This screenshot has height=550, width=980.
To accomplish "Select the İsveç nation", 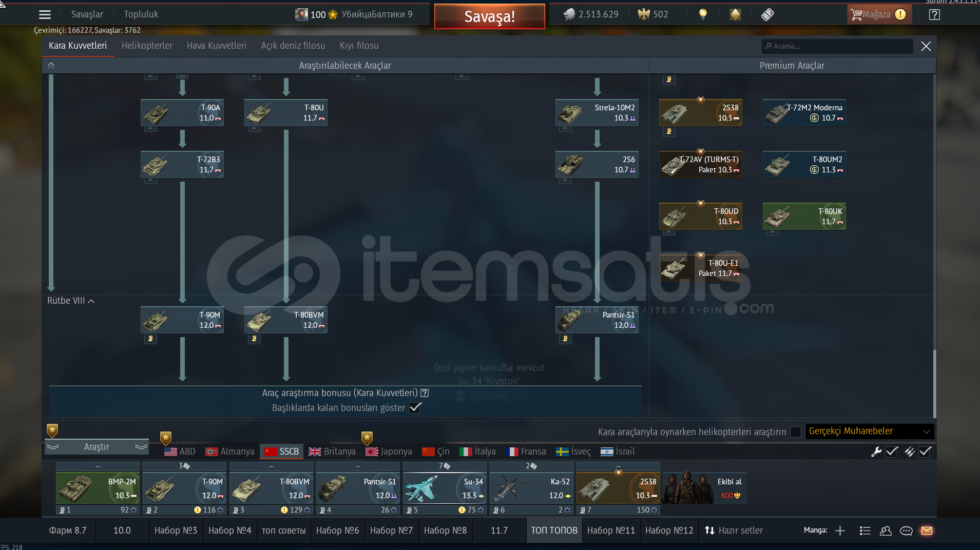I will [573, 451].
